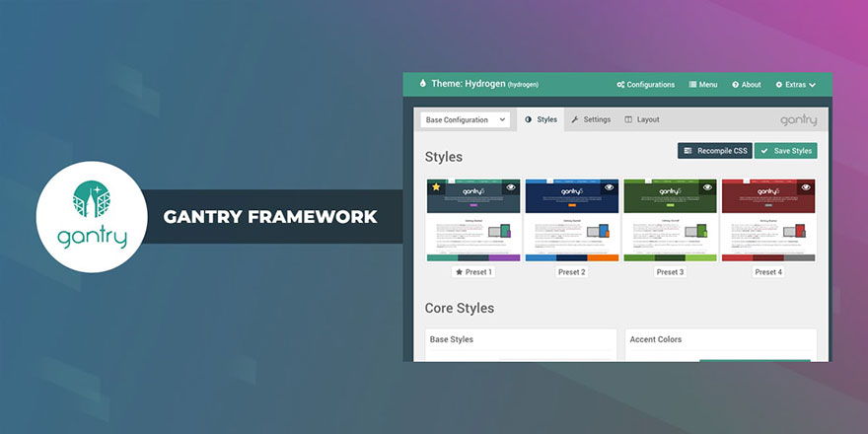The height and width of the screenshot is (434, 868).
Task: Click the yellow star on Preset 1
Action: pos(436,187)
